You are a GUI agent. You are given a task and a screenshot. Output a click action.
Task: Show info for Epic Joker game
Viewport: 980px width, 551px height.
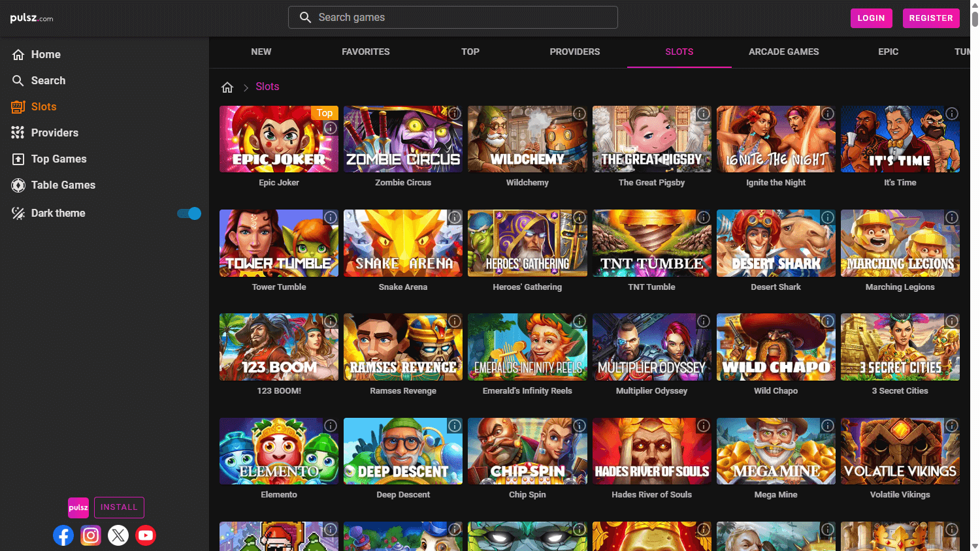click(x=330, y=128)
